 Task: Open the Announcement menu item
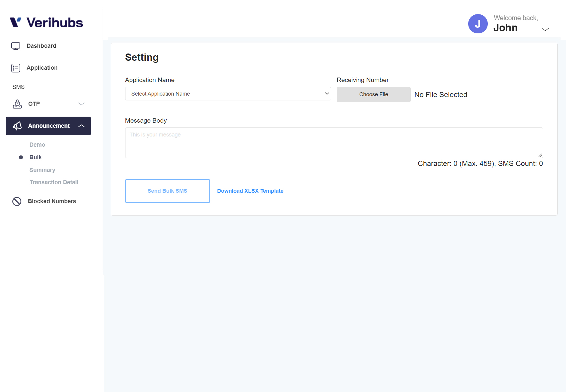[48, 126]
